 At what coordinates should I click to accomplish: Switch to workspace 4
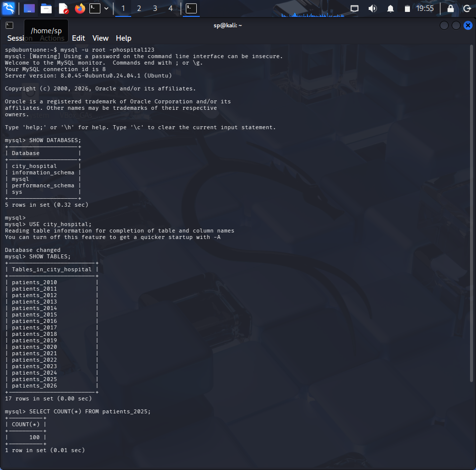point(170,8)
